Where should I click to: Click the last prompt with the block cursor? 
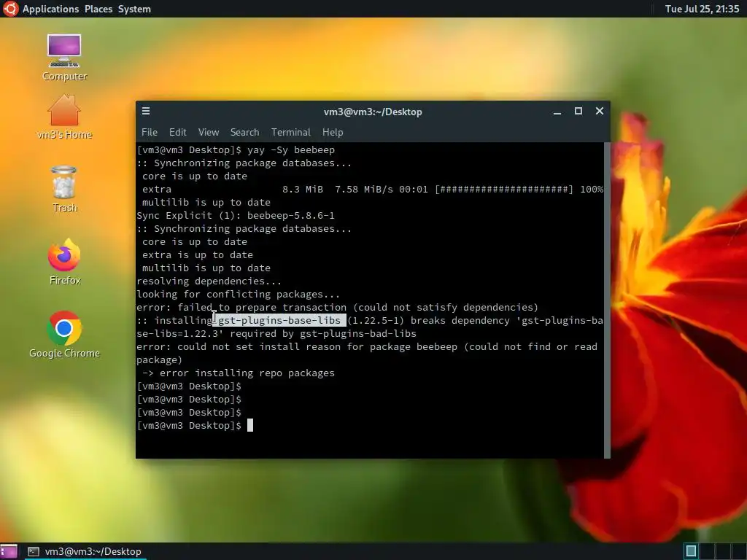(195, 426)
